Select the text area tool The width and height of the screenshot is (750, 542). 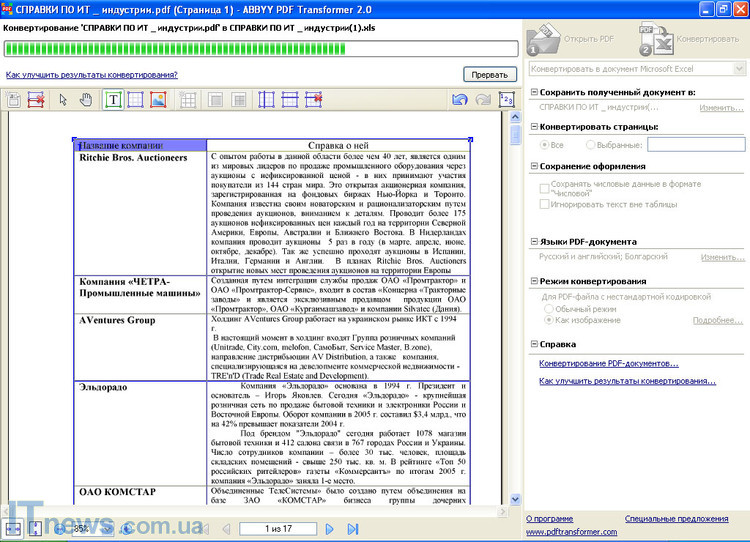(x=113, y=100)
